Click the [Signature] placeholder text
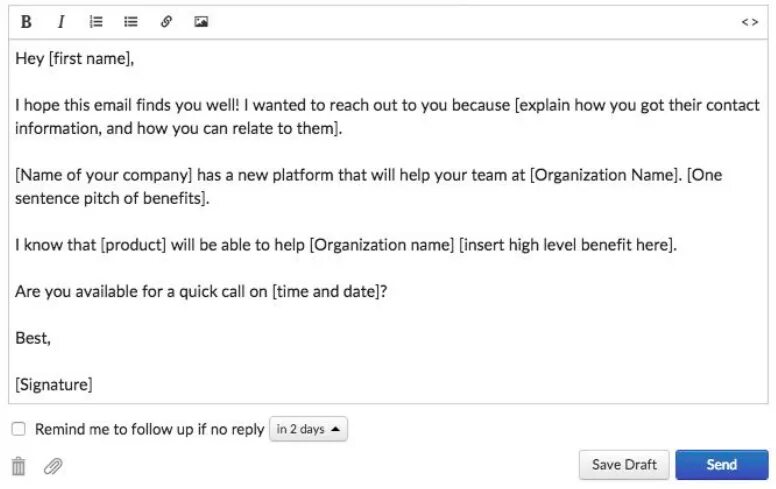The image size is (776, 489). click(54, 384)
